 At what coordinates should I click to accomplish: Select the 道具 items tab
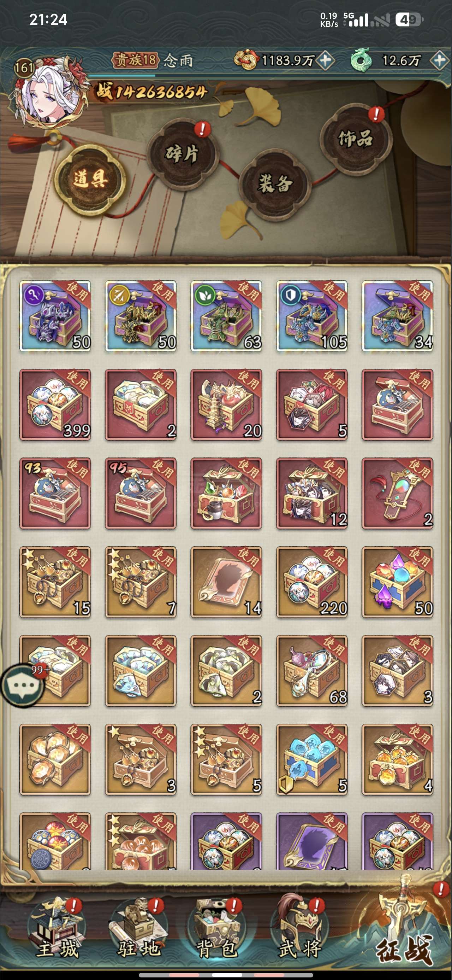pyautogui.click(x=90, y=179)
